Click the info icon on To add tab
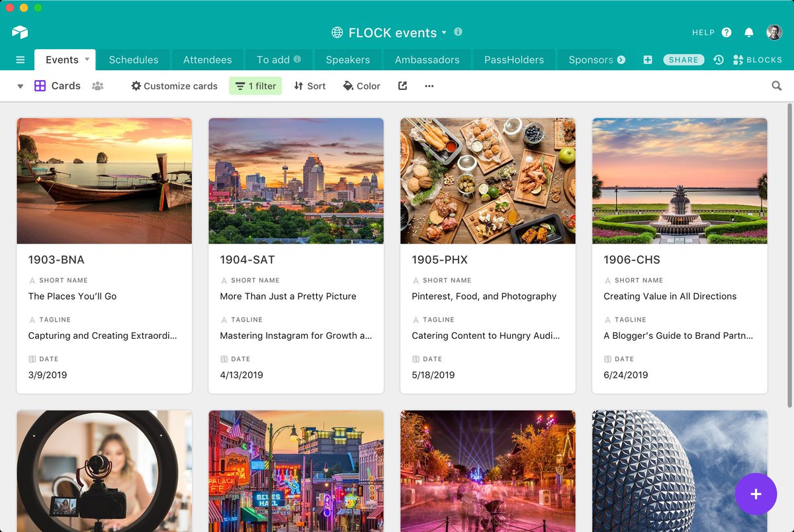 [297, 59]
